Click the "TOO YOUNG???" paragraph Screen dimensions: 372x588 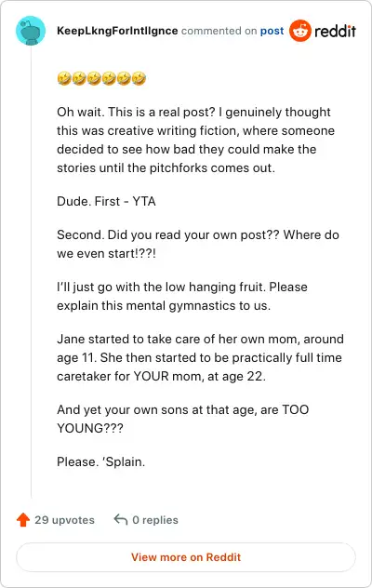[183, 419]
